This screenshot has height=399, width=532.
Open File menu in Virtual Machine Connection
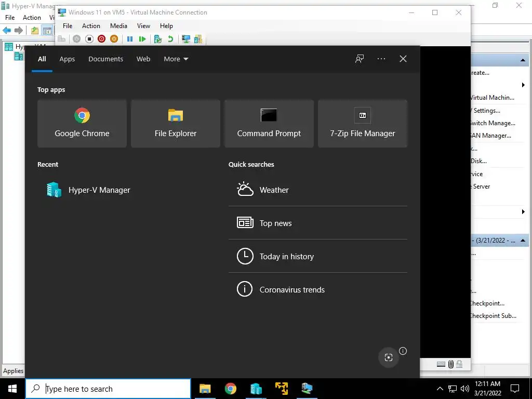point(68,26)
